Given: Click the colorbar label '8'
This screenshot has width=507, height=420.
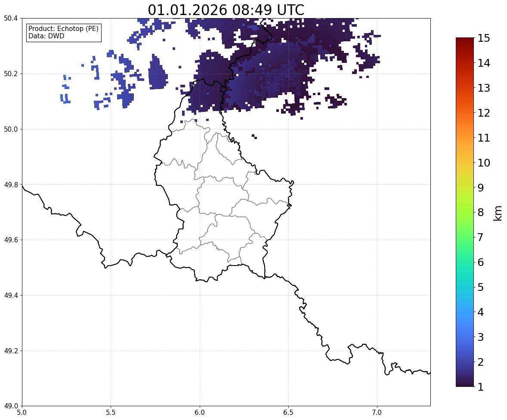Looking at the screenshot, I should [x=481, y=213].
